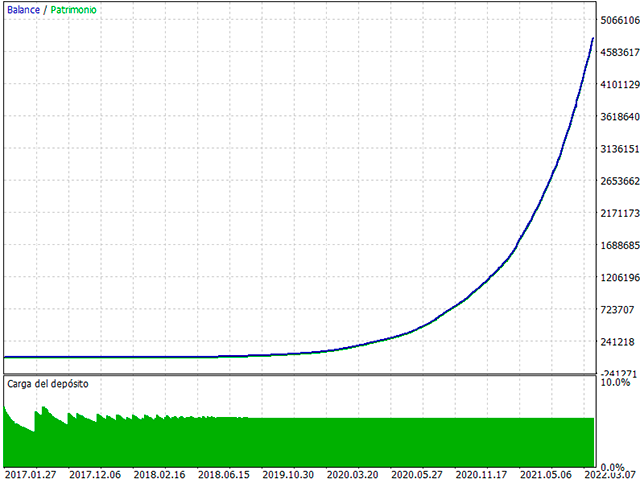Click the 2018.06.15 date label
This screenshot has height=480, width=640.
coord(224,475)
